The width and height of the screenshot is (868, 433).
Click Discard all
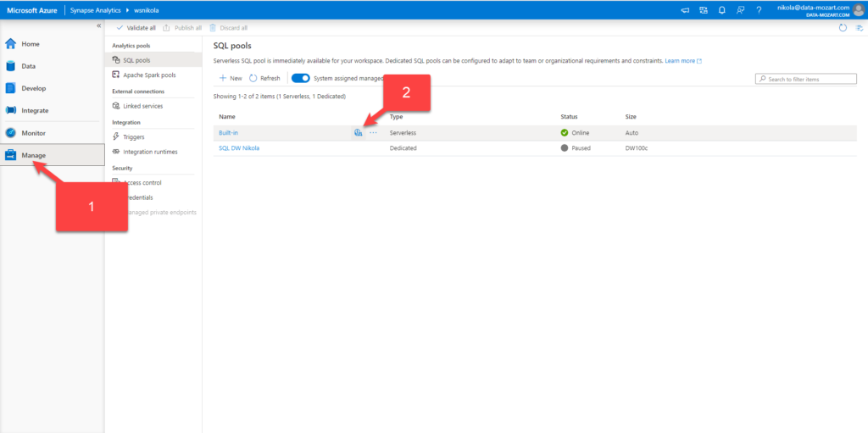coord(228,28)
